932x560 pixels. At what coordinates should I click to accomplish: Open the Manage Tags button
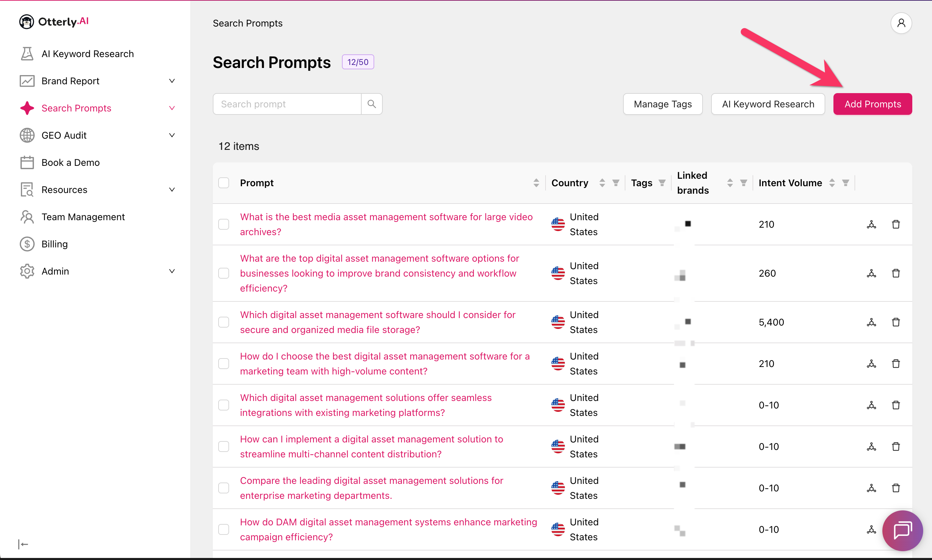(662, 104)
